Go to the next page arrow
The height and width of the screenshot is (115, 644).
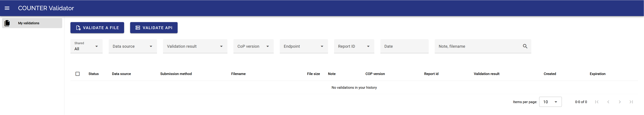[620, 102]
